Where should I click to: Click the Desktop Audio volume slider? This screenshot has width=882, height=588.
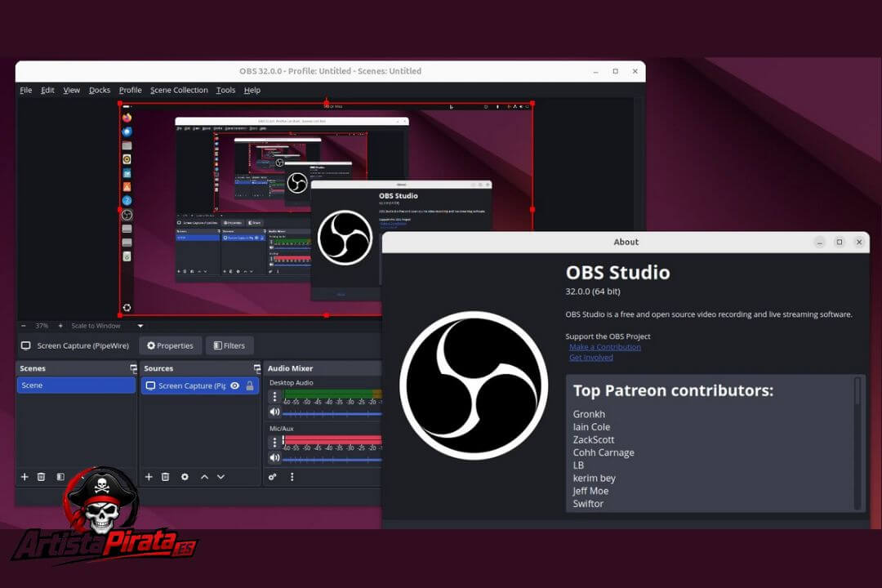click(x=332, y=413)
